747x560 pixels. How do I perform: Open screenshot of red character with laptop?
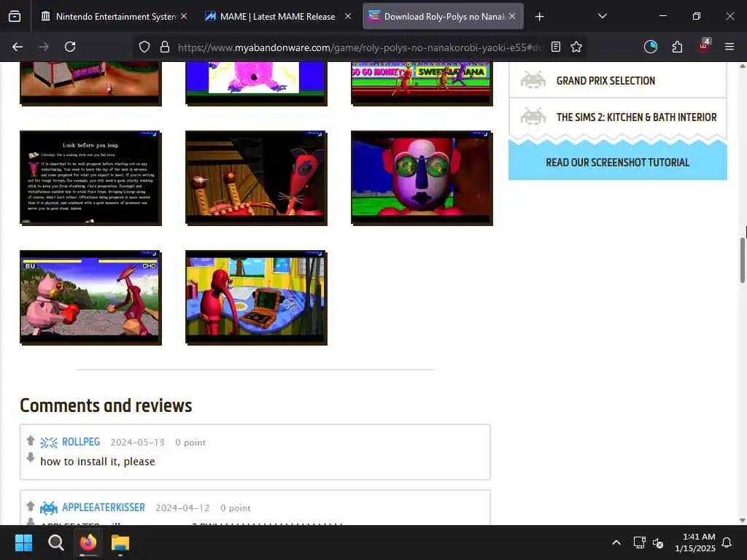[256, 297]
